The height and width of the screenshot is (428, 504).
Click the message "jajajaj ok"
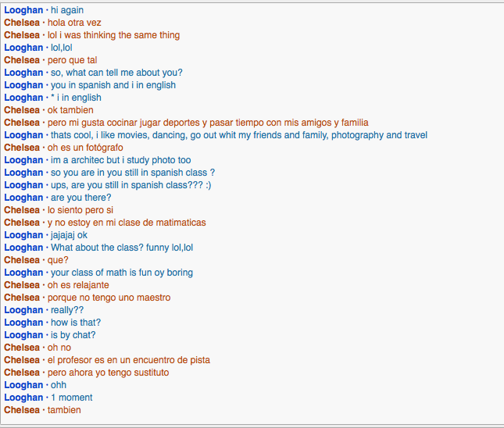[x=69, y=235]
